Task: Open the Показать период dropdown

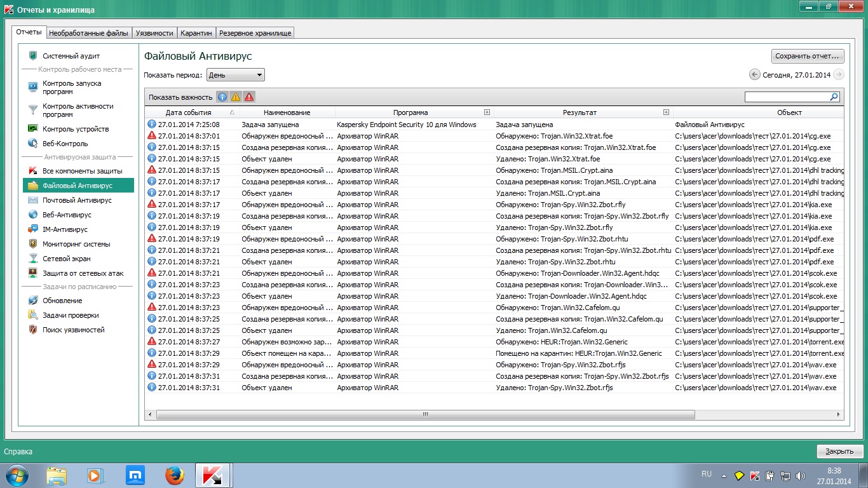Action: (x=235, y=75)
